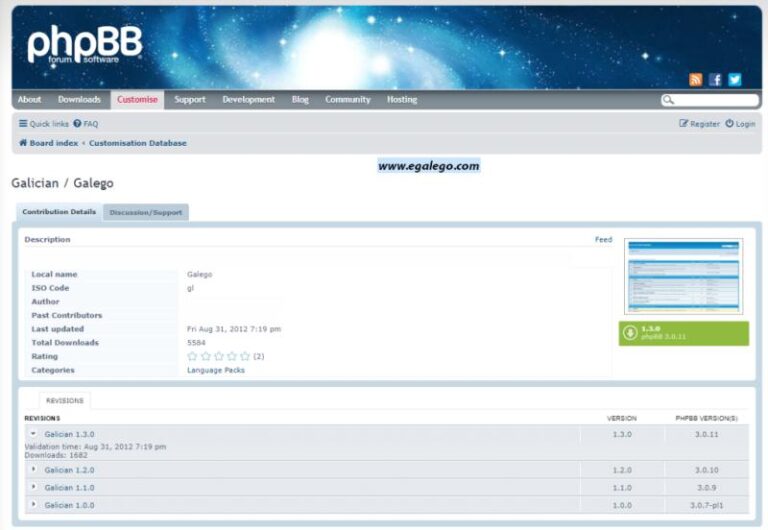768x530 pixels.
Task: Expand the Galician 1.2.0 revision
Action: pos(33,469)
